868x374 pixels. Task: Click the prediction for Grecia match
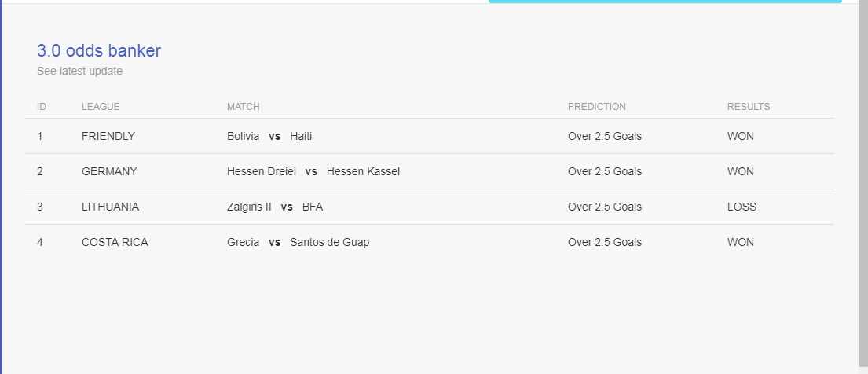coord(605,242)
